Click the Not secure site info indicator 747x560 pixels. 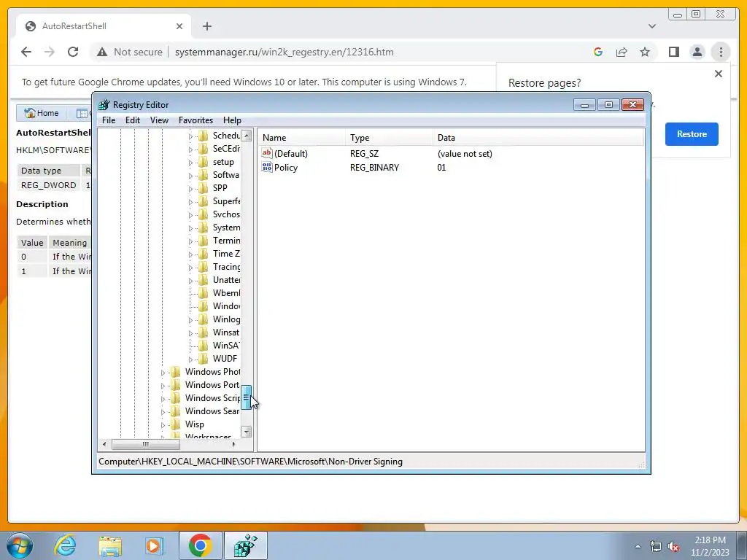coord(130,52)
